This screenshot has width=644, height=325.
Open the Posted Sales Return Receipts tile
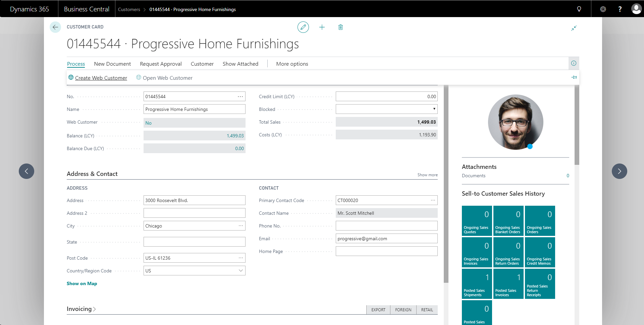click(x=540, y=284)
